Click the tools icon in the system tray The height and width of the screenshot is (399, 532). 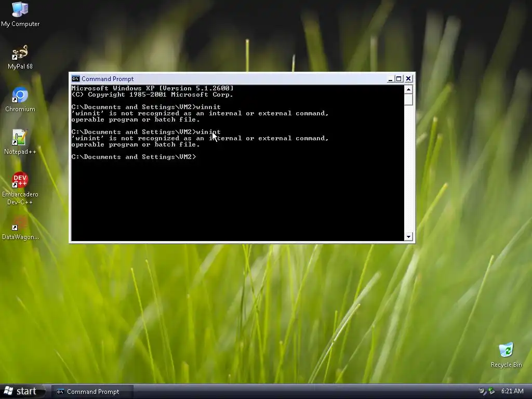click(482, 391)
